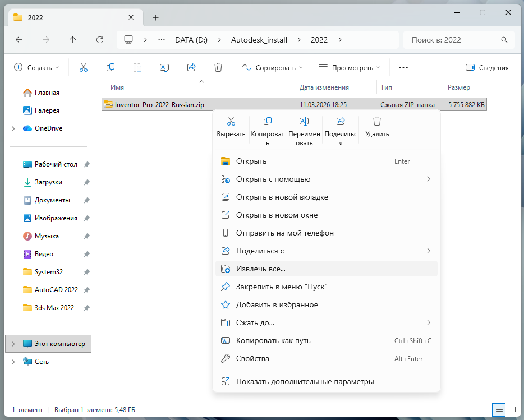Viewport: 524px width, 420px height.
Task: Toggle the Сведения details pane
Action: [x=487, y=67]
